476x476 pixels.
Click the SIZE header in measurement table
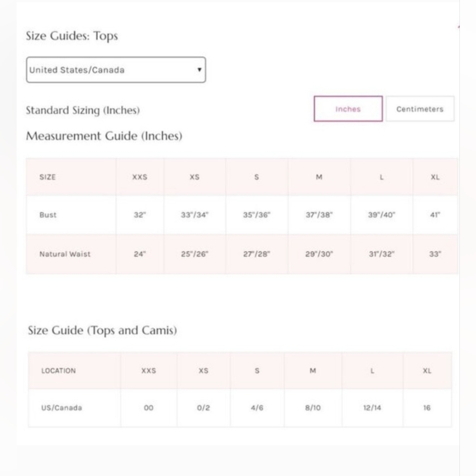tap(48, 177)
